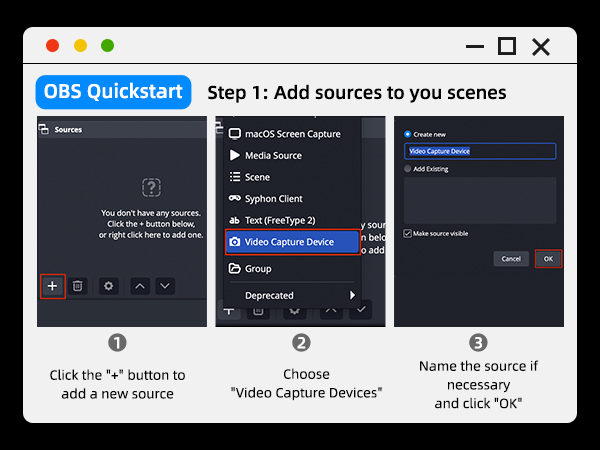Choose Media Source from the menu

(x=292, y=155)
